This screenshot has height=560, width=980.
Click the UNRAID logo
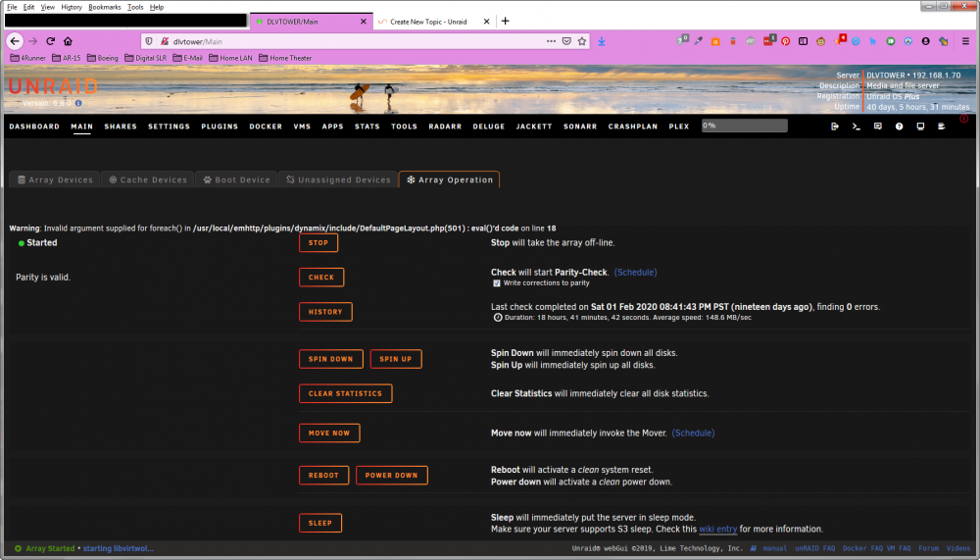click(x=53, y=85)
